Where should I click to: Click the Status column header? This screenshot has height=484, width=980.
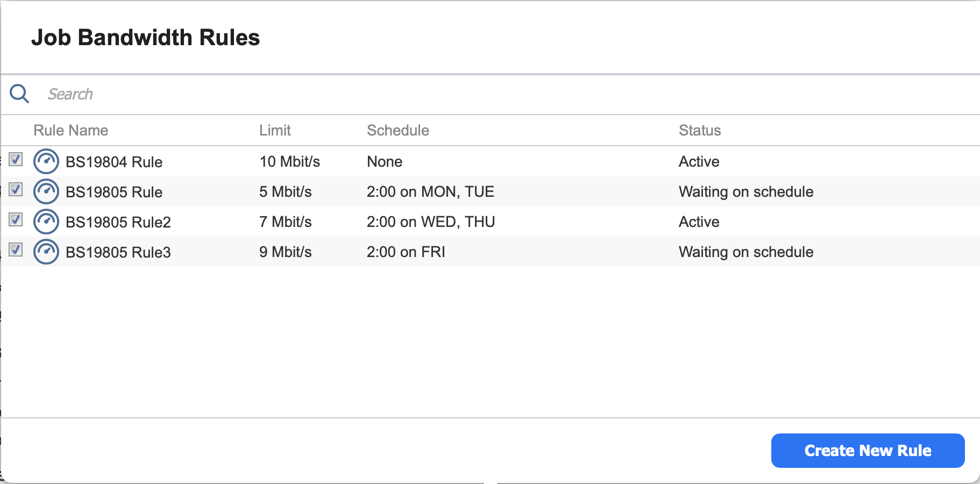tap(699, 130)
